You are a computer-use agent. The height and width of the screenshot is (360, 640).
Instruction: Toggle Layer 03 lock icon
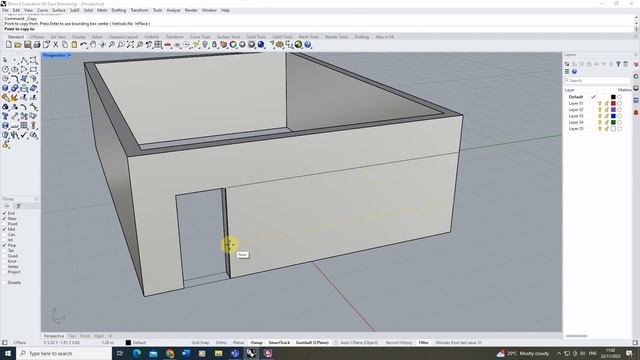(x=607, y=116)
